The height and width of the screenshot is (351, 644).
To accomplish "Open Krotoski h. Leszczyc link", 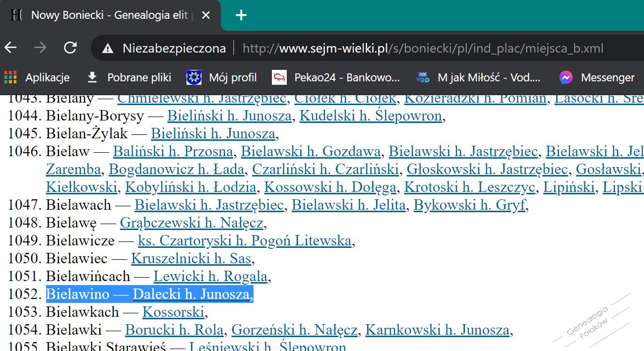I will coord(470,187).
